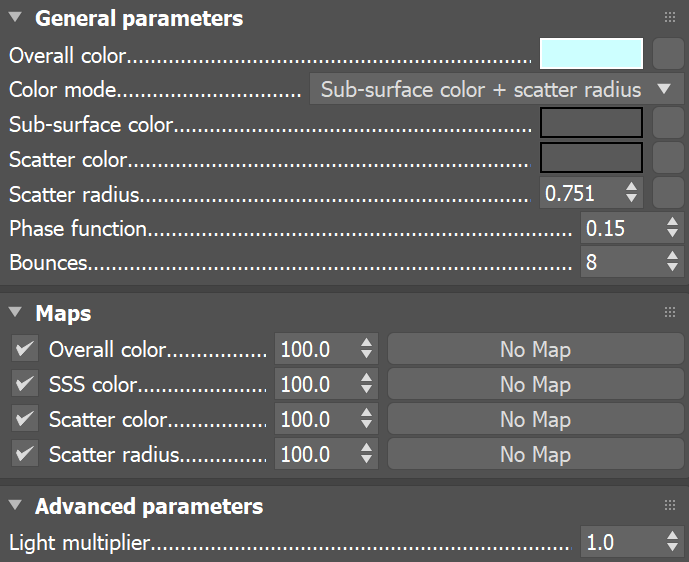Collapse the Maps rollout
Screen dimensions: 689x562
click(15, 312)
